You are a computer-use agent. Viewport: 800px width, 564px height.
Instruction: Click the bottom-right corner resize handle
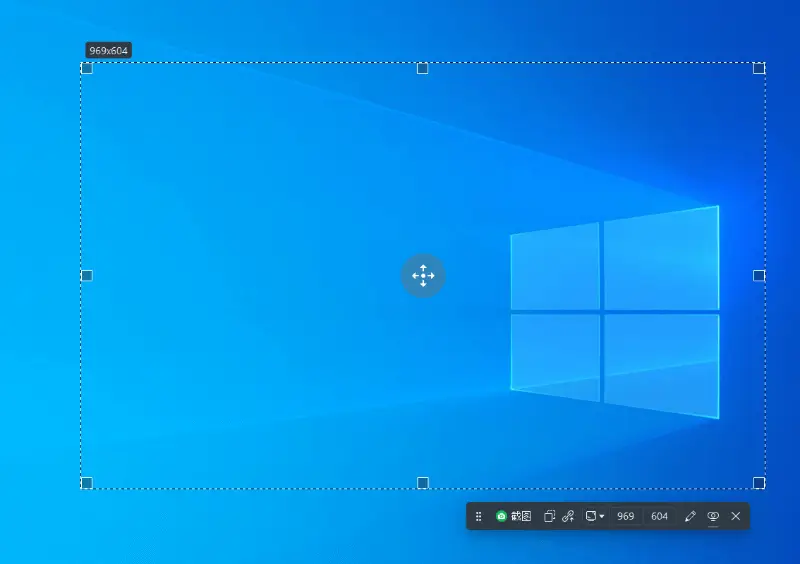[x=759, y=483]
